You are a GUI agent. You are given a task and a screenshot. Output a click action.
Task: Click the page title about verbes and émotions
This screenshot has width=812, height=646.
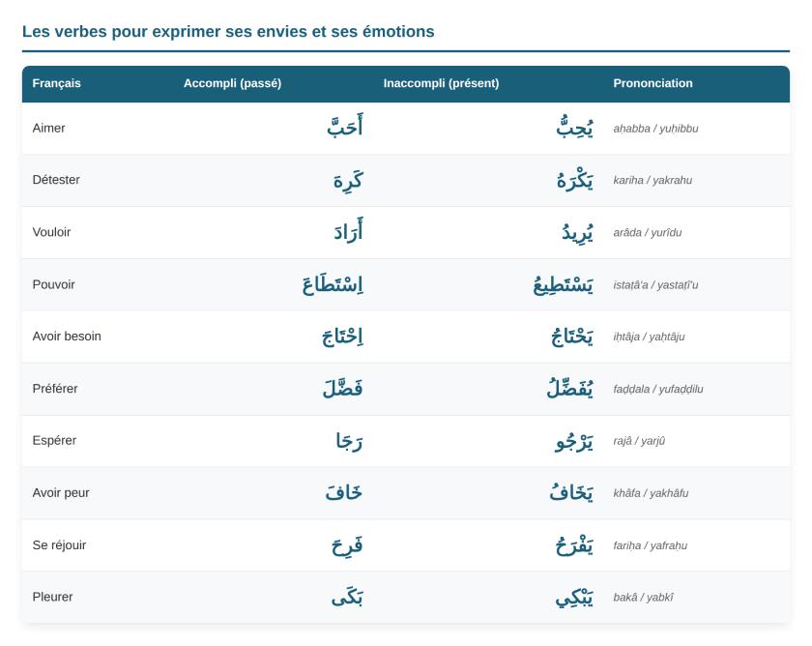click(x=228, y=32)
